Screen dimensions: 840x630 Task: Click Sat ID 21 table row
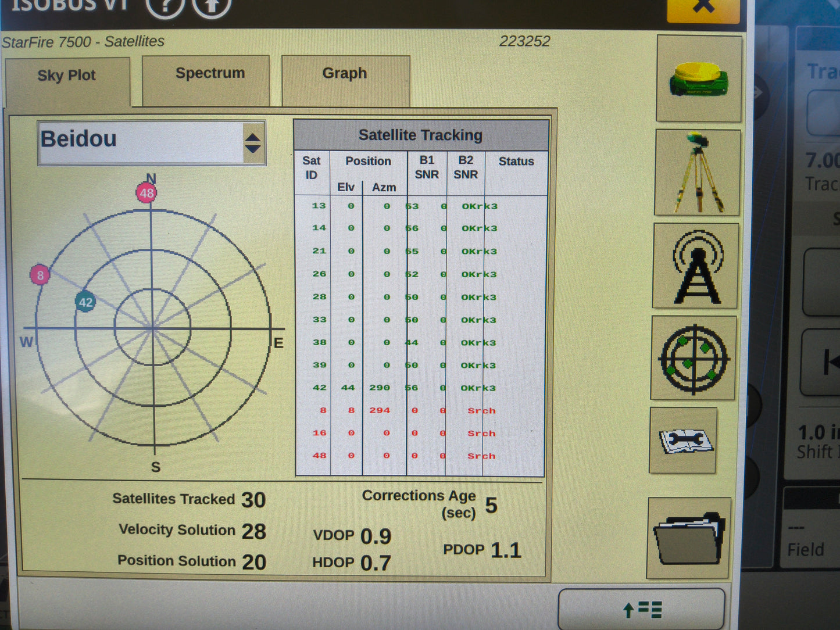coord(420,251)
